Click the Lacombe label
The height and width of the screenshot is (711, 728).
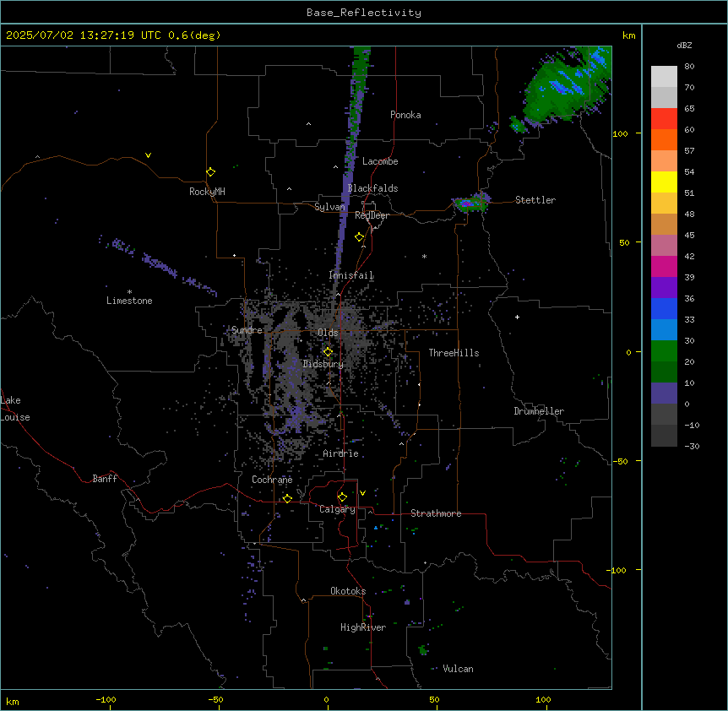point(380,161)
